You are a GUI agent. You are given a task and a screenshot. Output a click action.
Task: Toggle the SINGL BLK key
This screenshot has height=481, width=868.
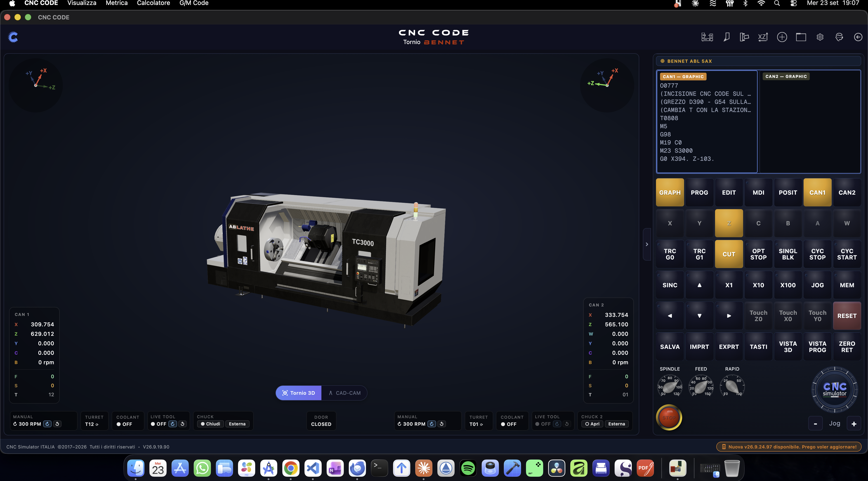[x=788, y=254]
